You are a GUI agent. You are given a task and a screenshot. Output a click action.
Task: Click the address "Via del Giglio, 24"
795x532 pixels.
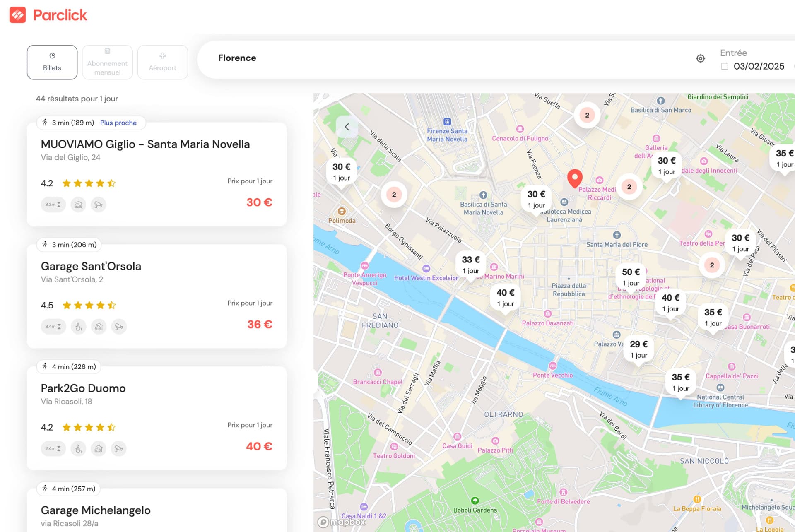tap(70, 157)
